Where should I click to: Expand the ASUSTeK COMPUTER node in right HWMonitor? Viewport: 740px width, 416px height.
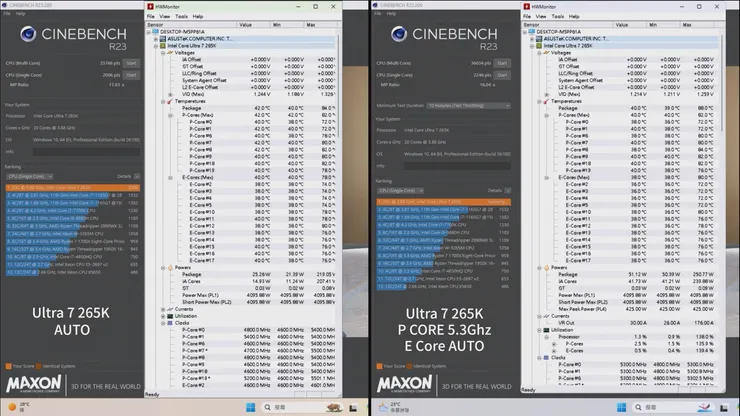tap(532, 39)
